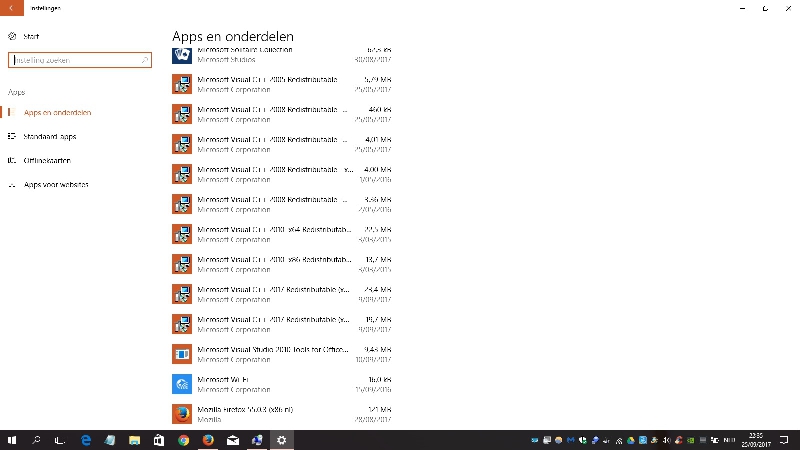800x450 pixels.
Task: Open NVIDIA tray icon
Action: tap(690, 440)
